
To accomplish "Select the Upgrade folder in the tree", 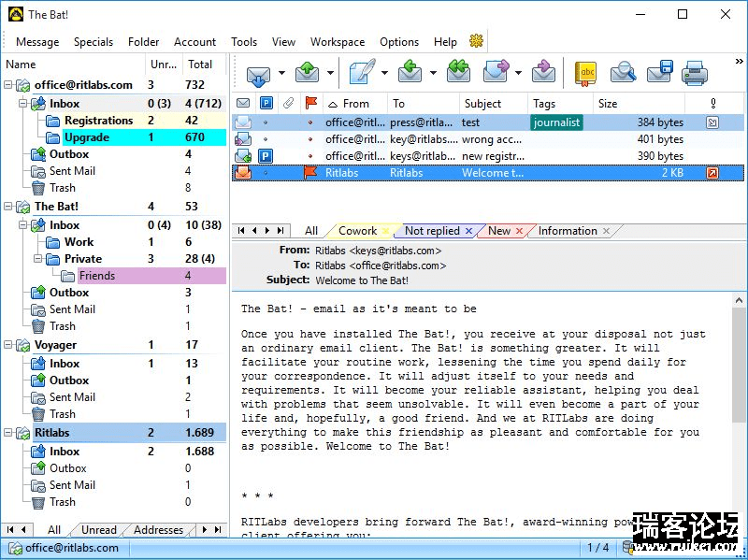I will point(86,137).
